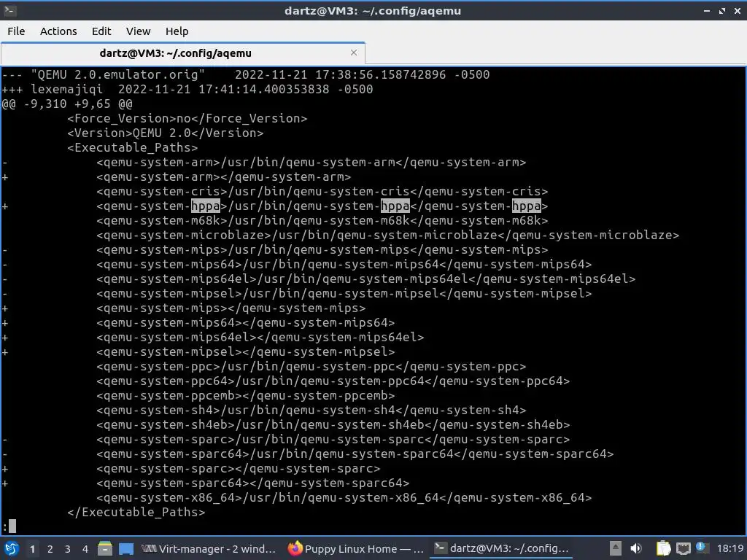
Task: Open the volume control in the system tray
Action: click(x=636, y=548)
